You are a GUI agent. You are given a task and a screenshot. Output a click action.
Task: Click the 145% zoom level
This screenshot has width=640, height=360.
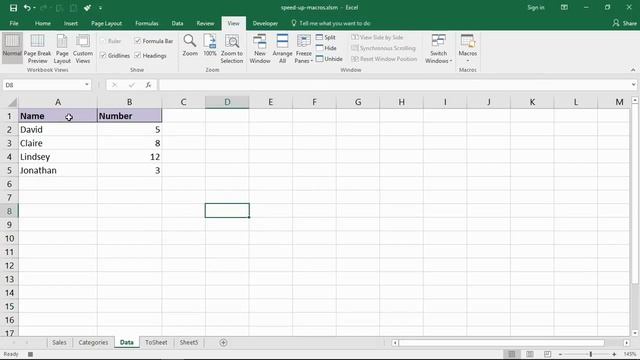(x=630, y=354)
